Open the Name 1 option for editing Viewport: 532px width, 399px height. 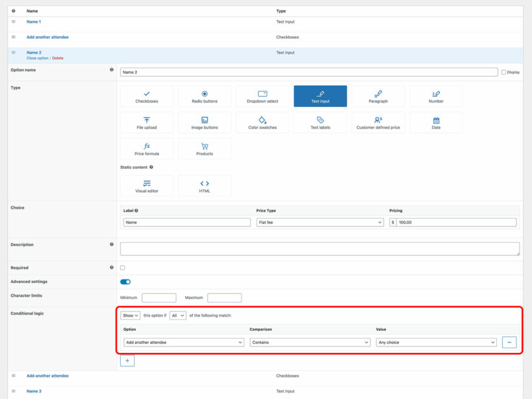pos(32,21)
